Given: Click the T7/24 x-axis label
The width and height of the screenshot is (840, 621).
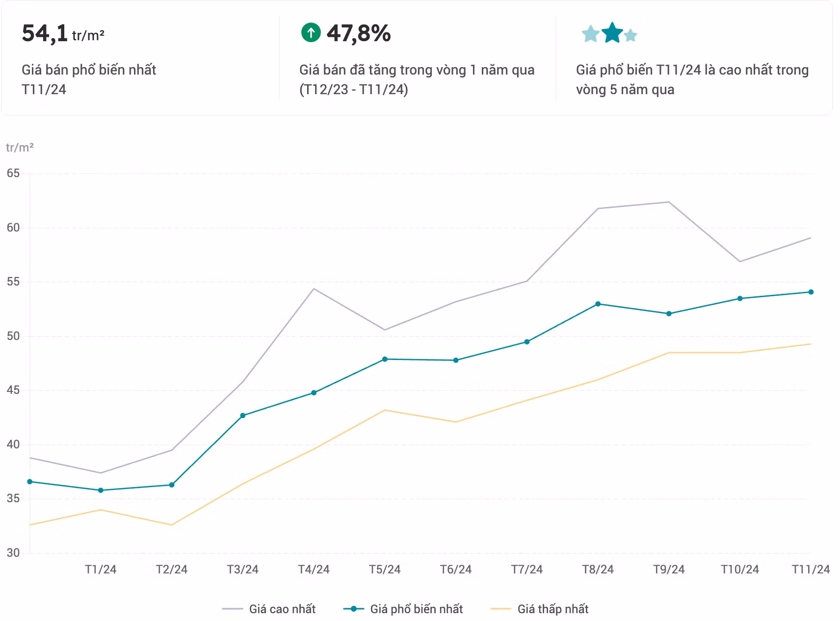Looking at the screenshot, I should tap(526, 569).
